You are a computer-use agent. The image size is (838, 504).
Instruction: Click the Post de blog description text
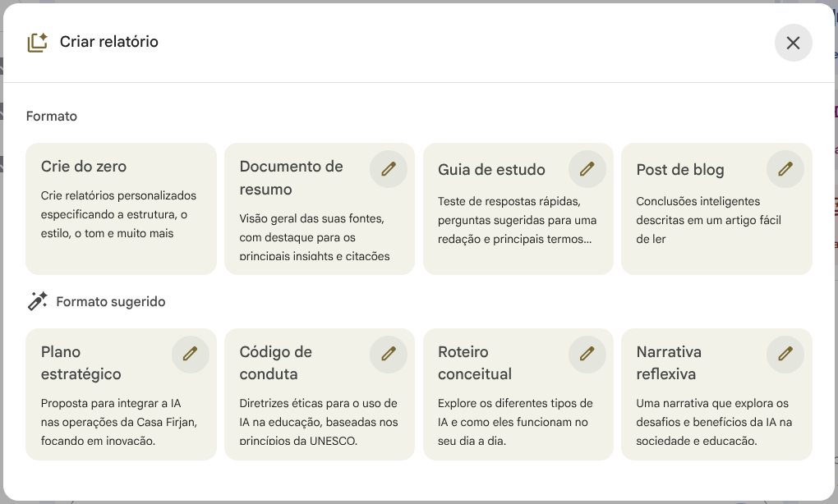pyautogui.click(x=708, y=220)
